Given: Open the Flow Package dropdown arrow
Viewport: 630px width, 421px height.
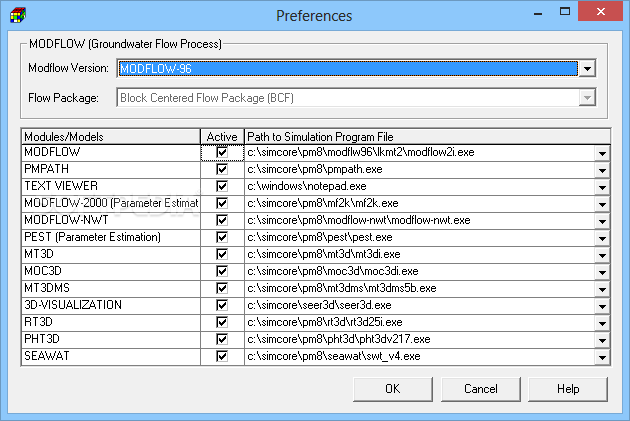Looking at the screenshot, I should click(587, 98).
